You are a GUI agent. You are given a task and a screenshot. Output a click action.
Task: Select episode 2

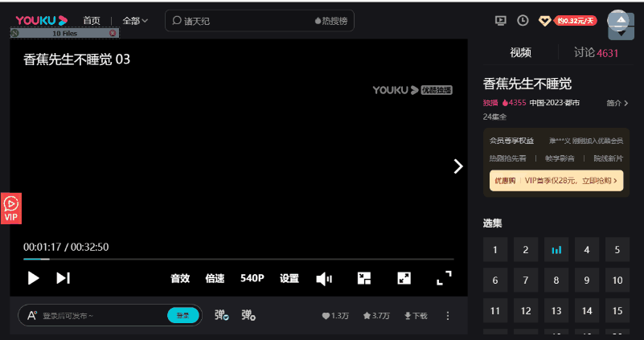pyautogui.click(x=526, y=250)
